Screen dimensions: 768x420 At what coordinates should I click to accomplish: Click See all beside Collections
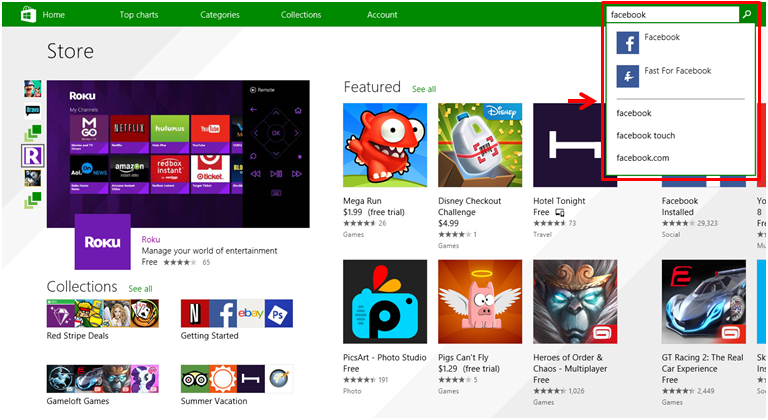pyautogui.click(x=140, y=289)
